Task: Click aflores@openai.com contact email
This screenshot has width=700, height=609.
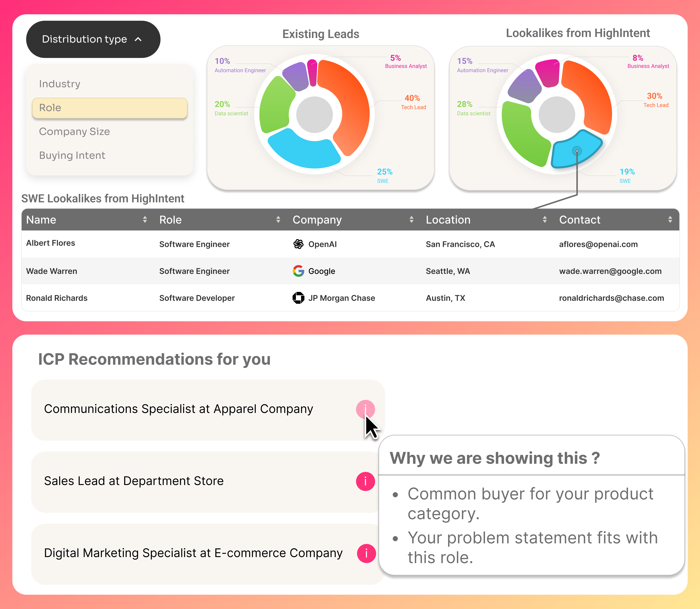Action: pyautogui.click(x=598, y=244)
